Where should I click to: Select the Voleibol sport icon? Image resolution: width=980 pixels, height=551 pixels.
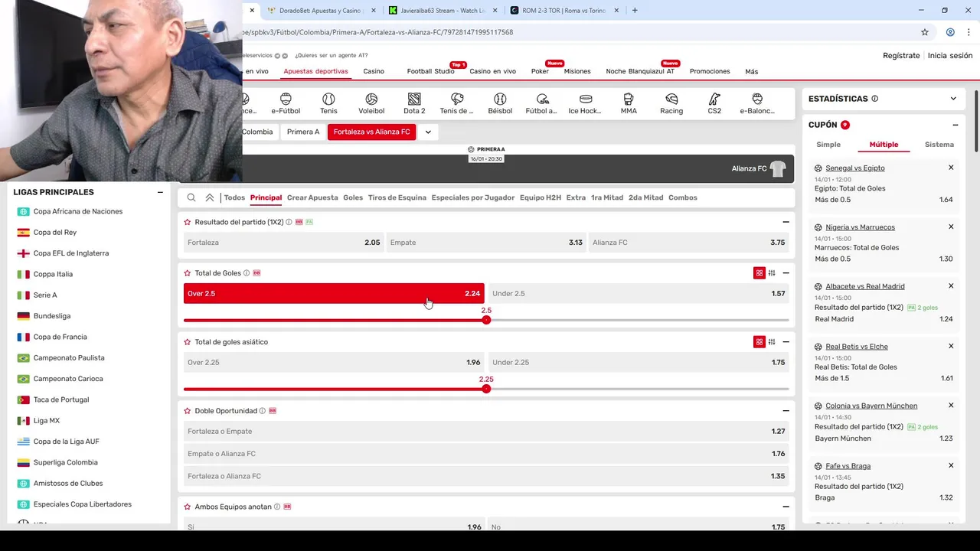pyautogui.click(x=371, y=103)
